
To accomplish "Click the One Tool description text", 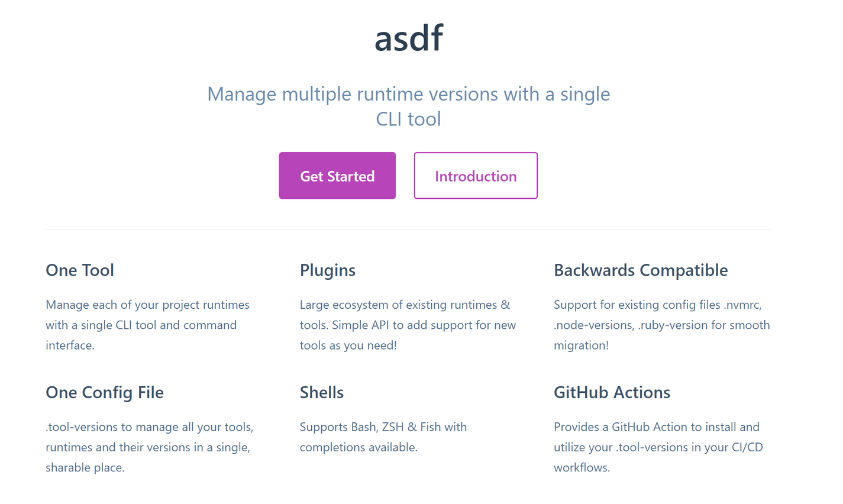I will click(x=147, y=325).
